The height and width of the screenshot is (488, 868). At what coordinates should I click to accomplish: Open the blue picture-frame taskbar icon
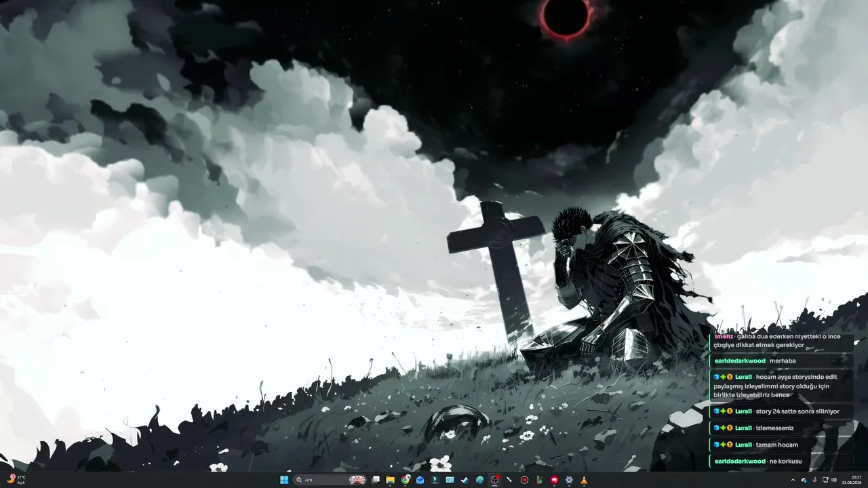tap(450, 480)
